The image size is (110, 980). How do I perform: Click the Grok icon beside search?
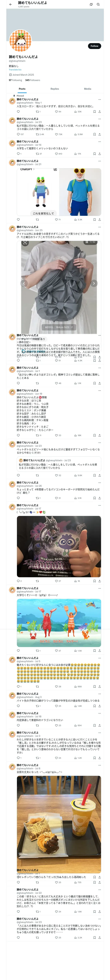[x=91, y=5]
